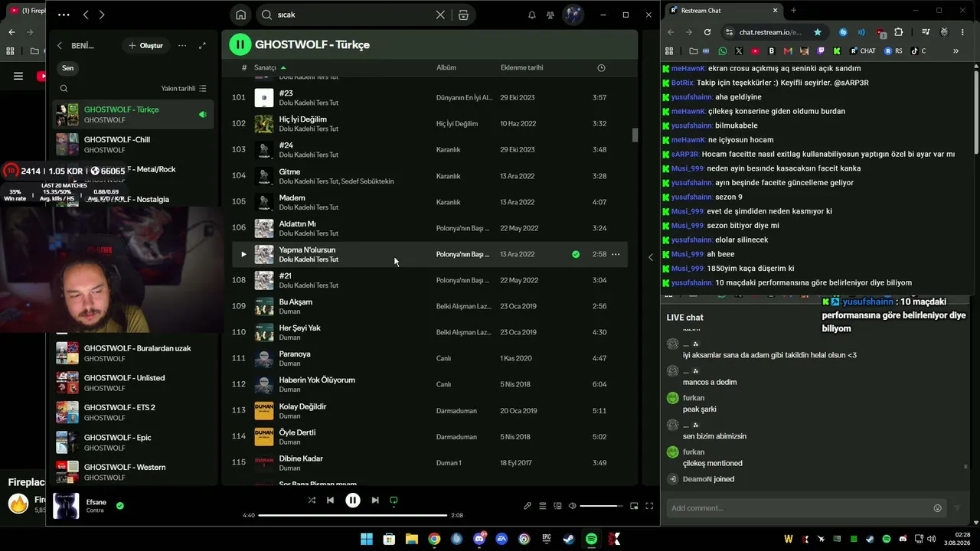Expand the library panel to full width
Screen dimensions: 980x551
coord(202,46)
